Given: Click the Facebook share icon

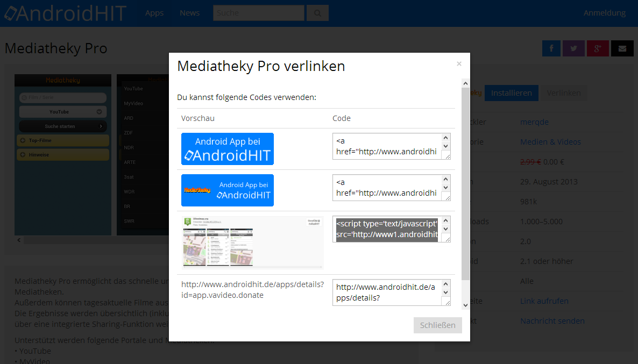Looking at the screenshot, I should pos(551,48).
